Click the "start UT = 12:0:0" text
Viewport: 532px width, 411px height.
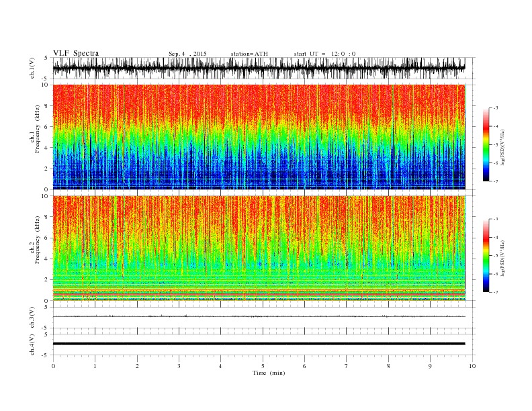coord(324,54)
